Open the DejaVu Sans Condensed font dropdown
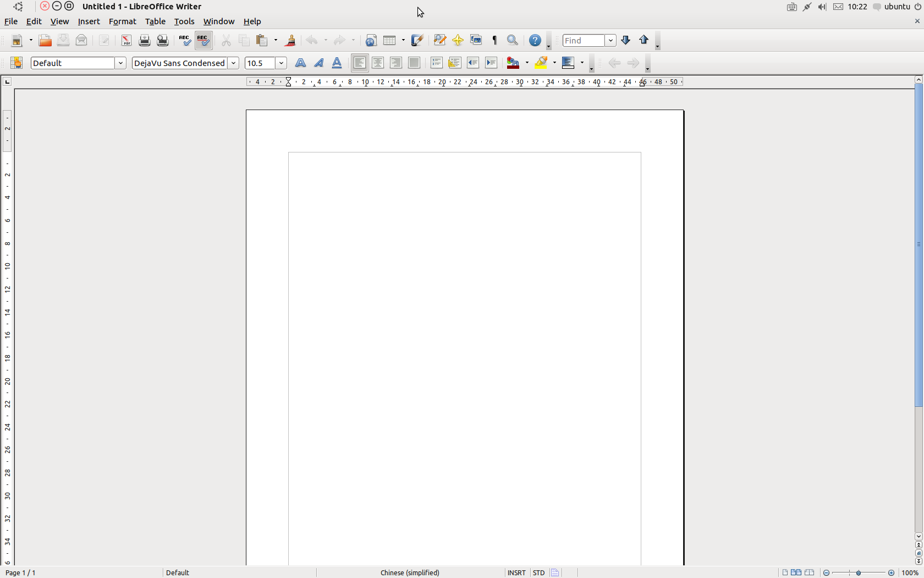Screen dimensions: 924x578 (233, 63)
